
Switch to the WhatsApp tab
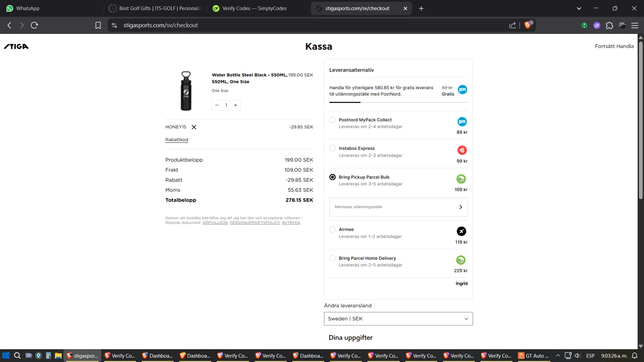pyautogui.click(x=52, y=8)
